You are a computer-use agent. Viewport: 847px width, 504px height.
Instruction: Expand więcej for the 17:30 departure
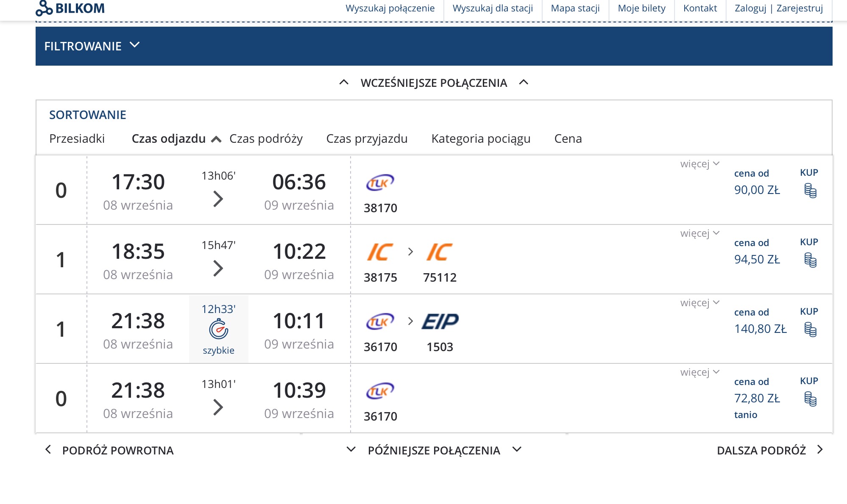(699, 164)
